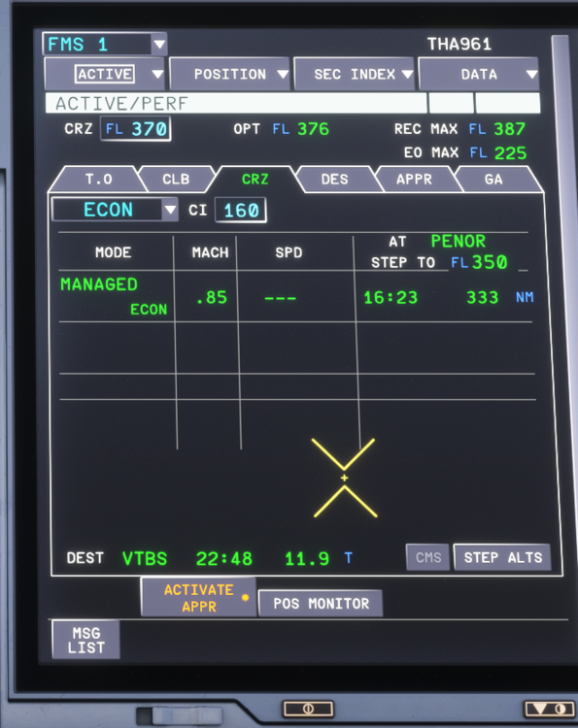Click the OPT FL 376 value
Image resolution: width=578 pixels, height=728 pixels.
tap(300, 128)
